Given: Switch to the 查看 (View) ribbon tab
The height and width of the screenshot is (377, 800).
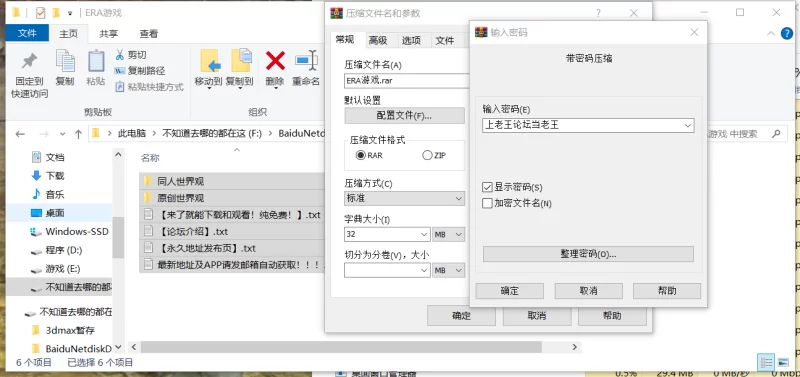Looking at the screenshot, I should pyautogui.click(x=149, y=34).
